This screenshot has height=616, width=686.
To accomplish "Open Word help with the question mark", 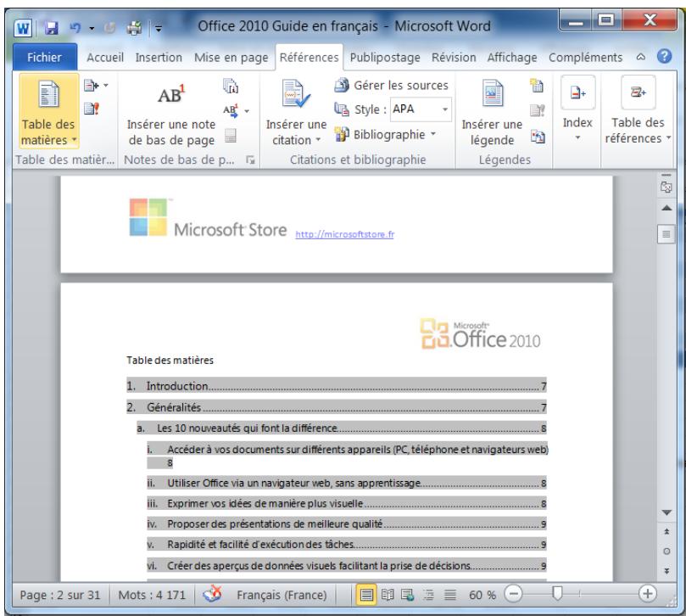I will [x=664, y=56].
